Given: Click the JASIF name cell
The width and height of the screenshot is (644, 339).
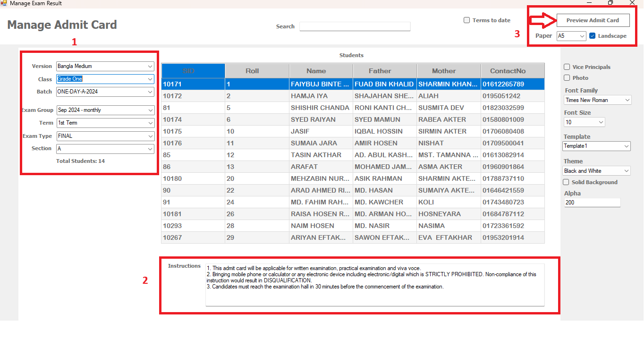Looking at the screenshot, I should [x=321, y=131].
